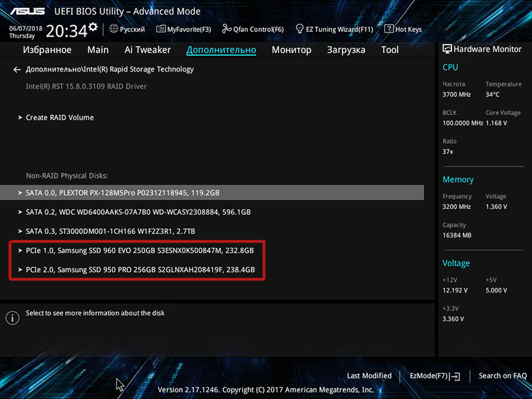Screen dimensions: 532x399
Task: Click the +5V reading 5.000 V
Action: point(496,291)
